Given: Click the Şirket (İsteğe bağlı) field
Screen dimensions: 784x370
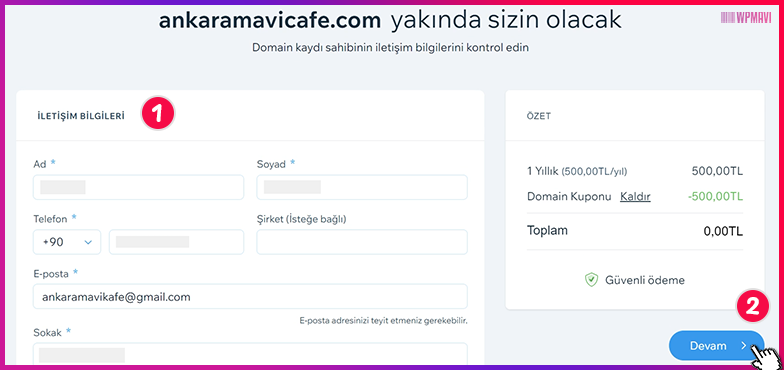Looking at the screenshot, I should click(x=362, y=242).
